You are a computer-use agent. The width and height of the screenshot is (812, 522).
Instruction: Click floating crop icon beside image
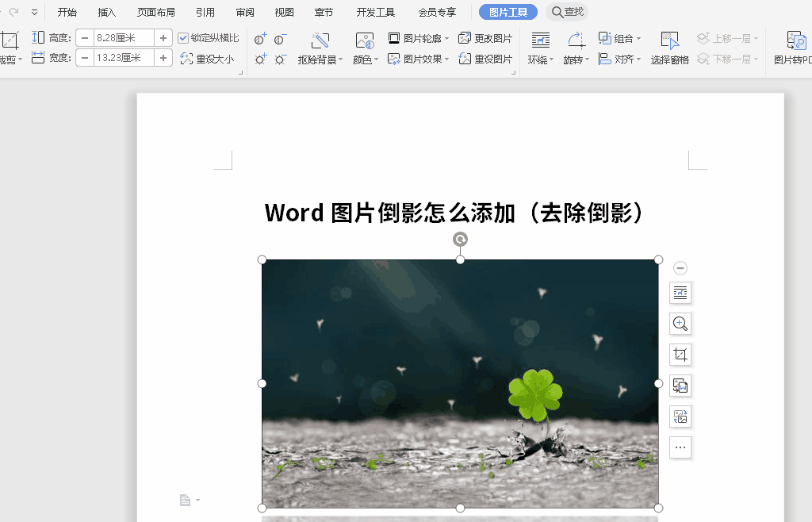click(x=680, y=355)
